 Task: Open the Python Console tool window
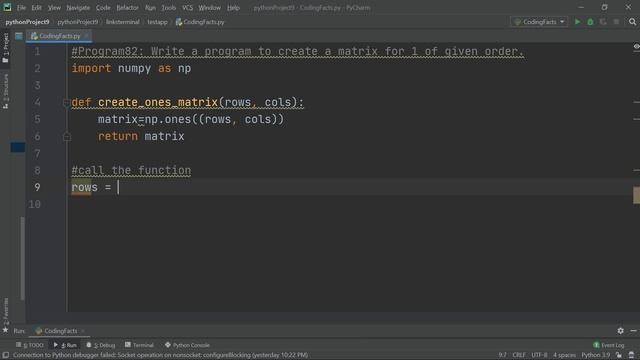click(187, 345)
